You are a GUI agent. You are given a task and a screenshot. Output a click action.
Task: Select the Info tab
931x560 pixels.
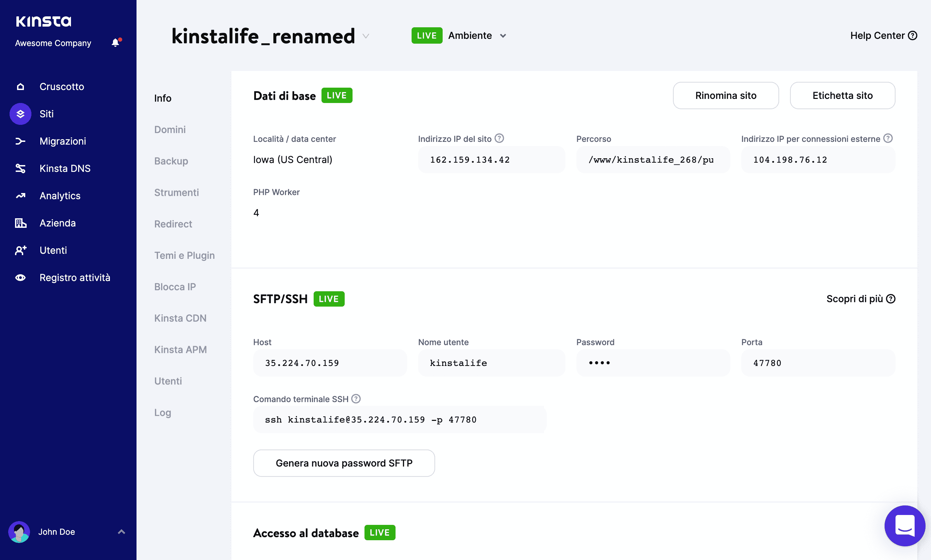pyautogui.click(x=163, y=98)
